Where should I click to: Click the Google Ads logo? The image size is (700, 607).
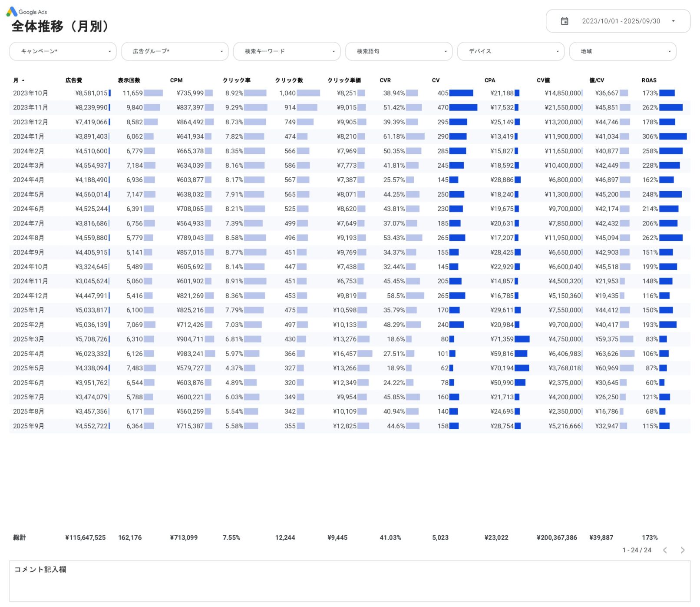coord(27,12)
